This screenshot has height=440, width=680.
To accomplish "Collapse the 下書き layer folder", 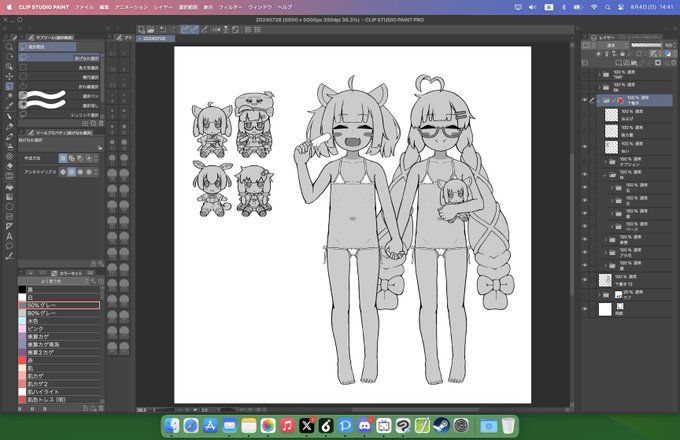I will pos(599,101).
